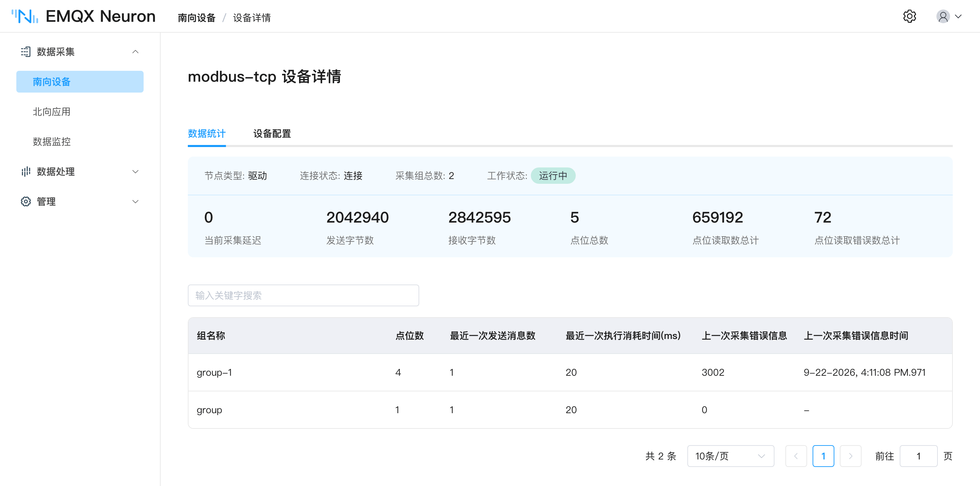980x486 pixels.
Task: Click the 上一次采集错误信息时间 column header
Action: click(855, 335)
